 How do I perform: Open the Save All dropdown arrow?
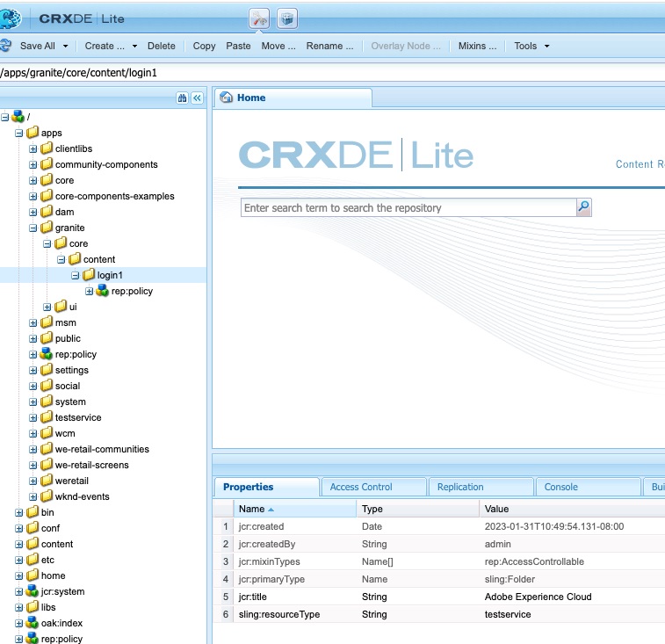(x=65, y=46)
